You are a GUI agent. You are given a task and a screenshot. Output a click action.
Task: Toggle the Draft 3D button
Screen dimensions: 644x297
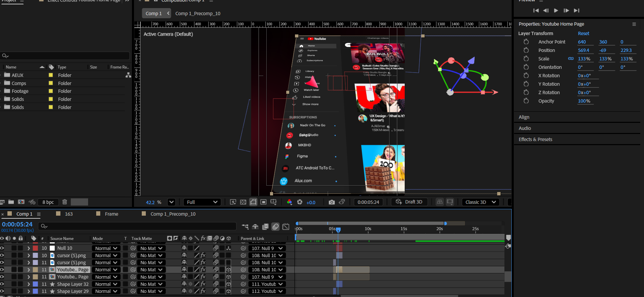(x=409, y=202)
